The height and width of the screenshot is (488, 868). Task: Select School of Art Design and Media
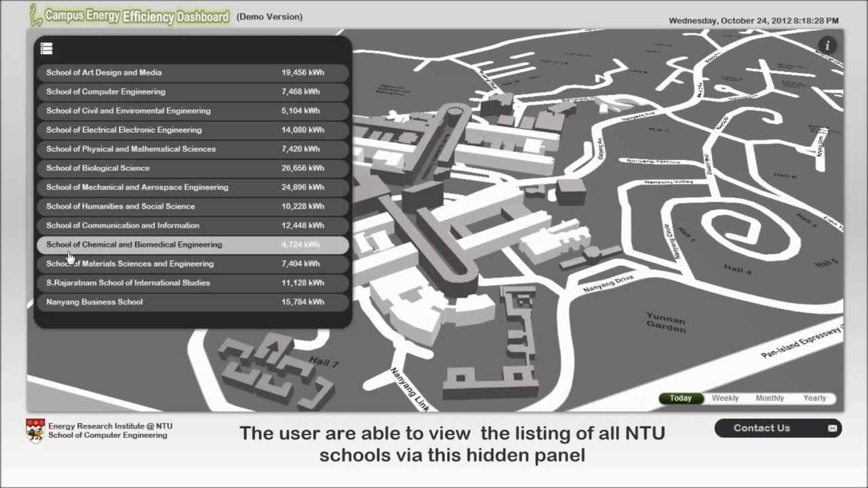pos(193,73)
